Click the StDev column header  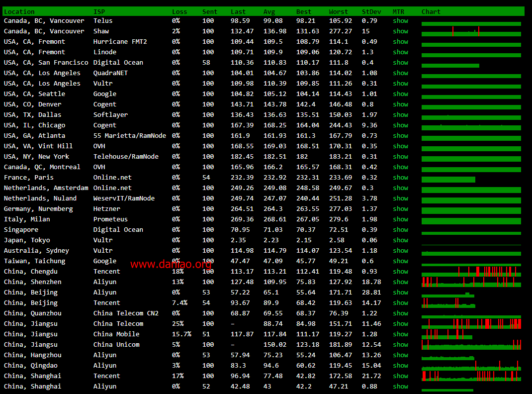click(371, 11)
